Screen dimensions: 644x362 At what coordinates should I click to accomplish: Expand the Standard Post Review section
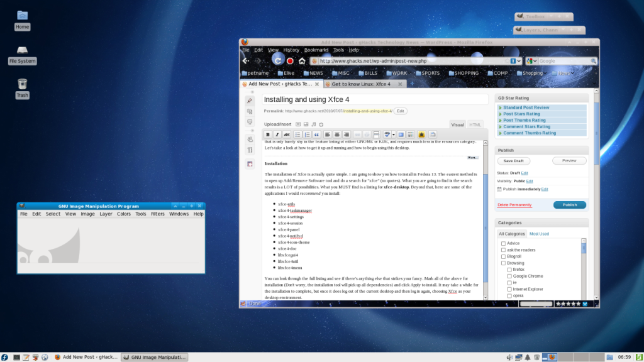[x=526, y=107]
